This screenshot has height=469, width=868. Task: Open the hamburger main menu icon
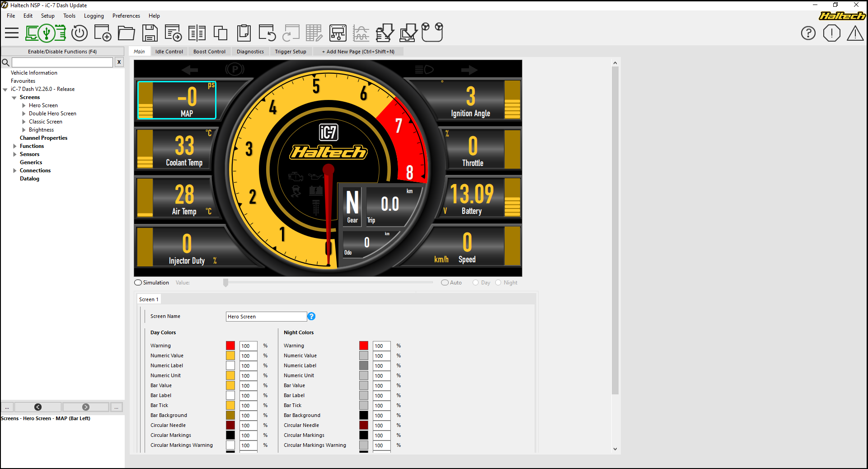click(x=12, y=33)
